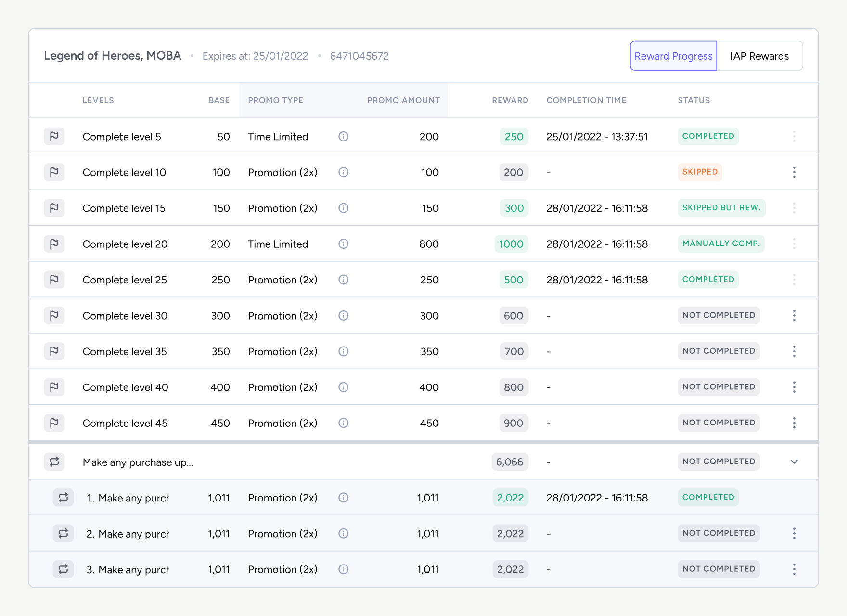Click the COMPLETED status badge for level 5
The height and width of the screenshot is (616, 847).
708,136
